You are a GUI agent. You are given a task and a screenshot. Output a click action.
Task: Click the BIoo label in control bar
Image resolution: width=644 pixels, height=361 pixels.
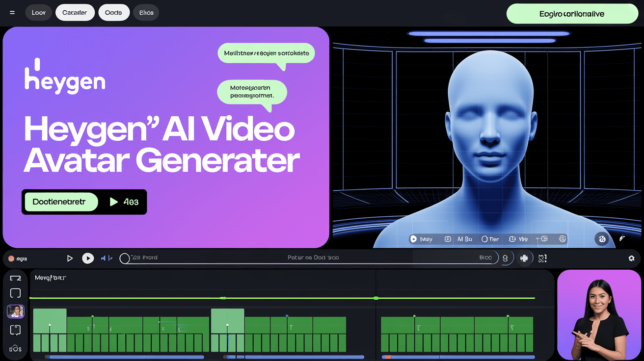click(485, 258)
